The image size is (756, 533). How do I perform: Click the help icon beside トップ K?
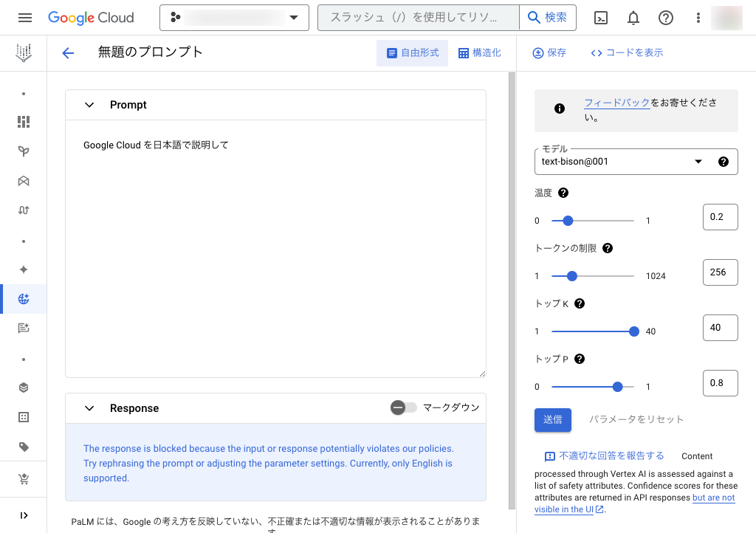(580, 303)
